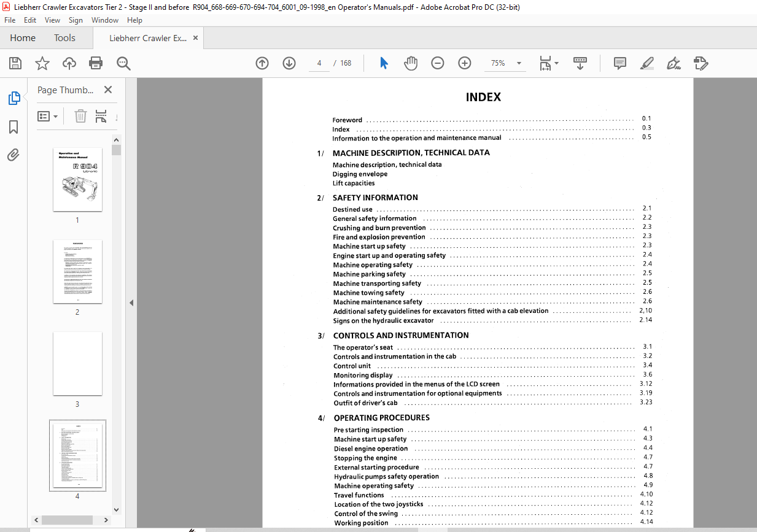Print the document using printer icon
The height and width of the screenshot is (532, 757).
click(x=96, y=63)
